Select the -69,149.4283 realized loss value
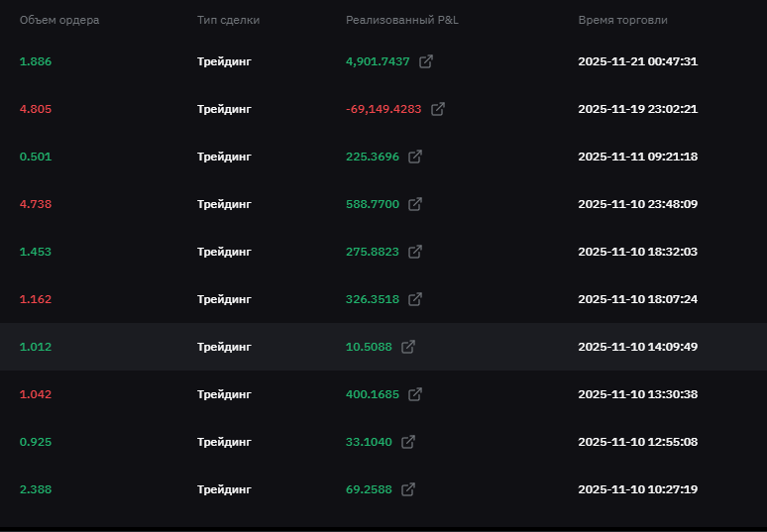This screenshot has height=532, width=767. point(383,109)
